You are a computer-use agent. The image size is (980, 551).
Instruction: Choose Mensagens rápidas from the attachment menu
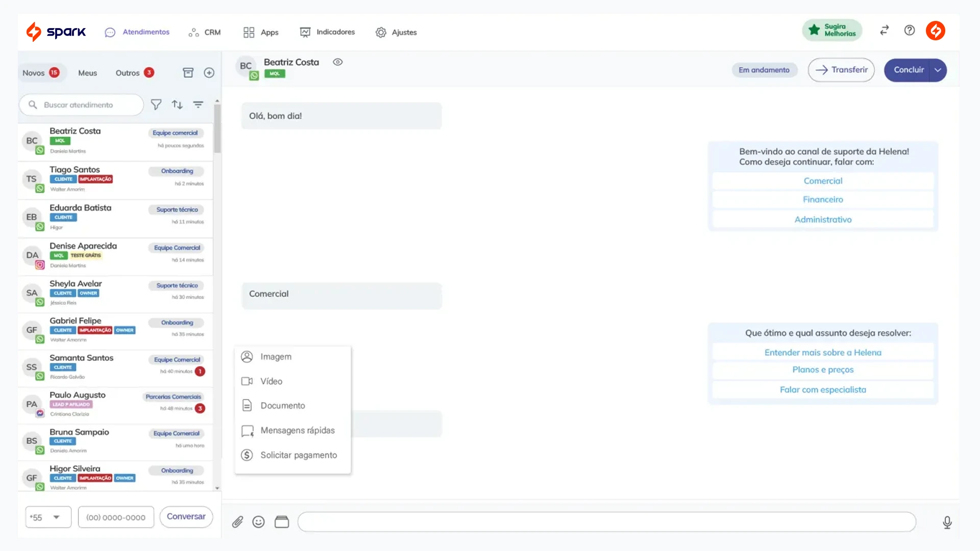(x=298, y=430)
